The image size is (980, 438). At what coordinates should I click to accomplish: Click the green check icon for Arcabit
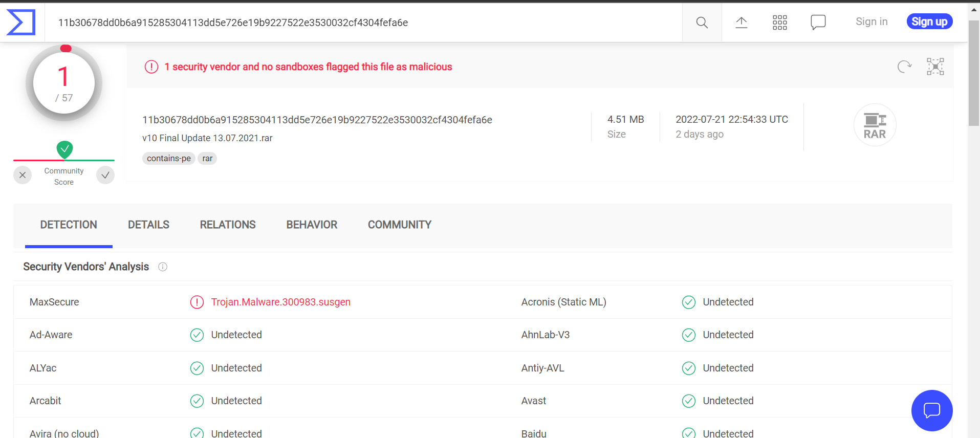[x=197, y=401]
